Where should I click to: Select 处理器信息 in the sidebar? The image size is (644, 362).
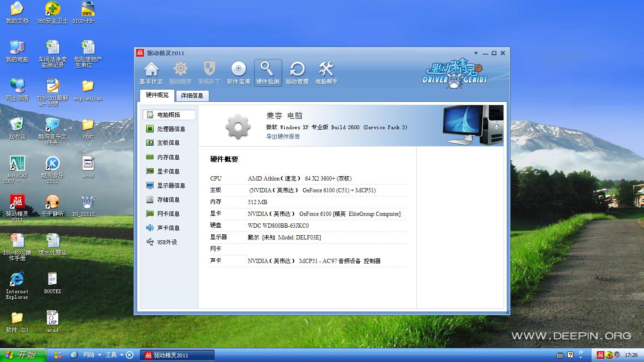coord(169,129)
